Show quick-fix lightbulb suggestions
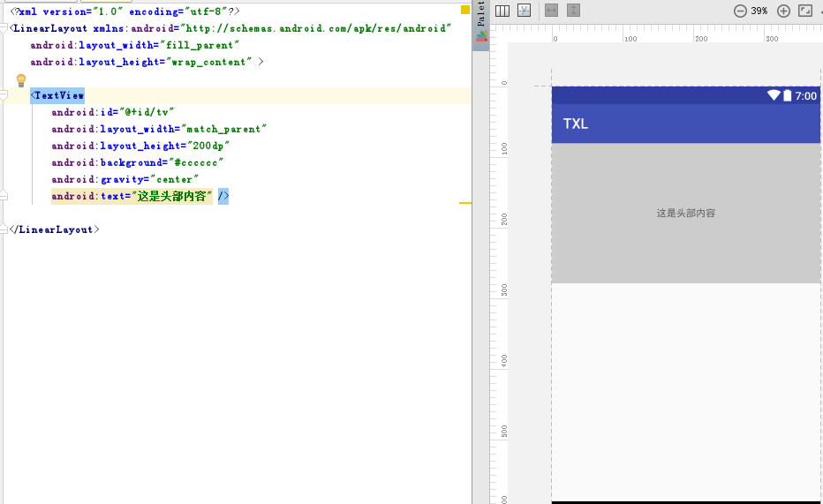 [x=21, y=80]
